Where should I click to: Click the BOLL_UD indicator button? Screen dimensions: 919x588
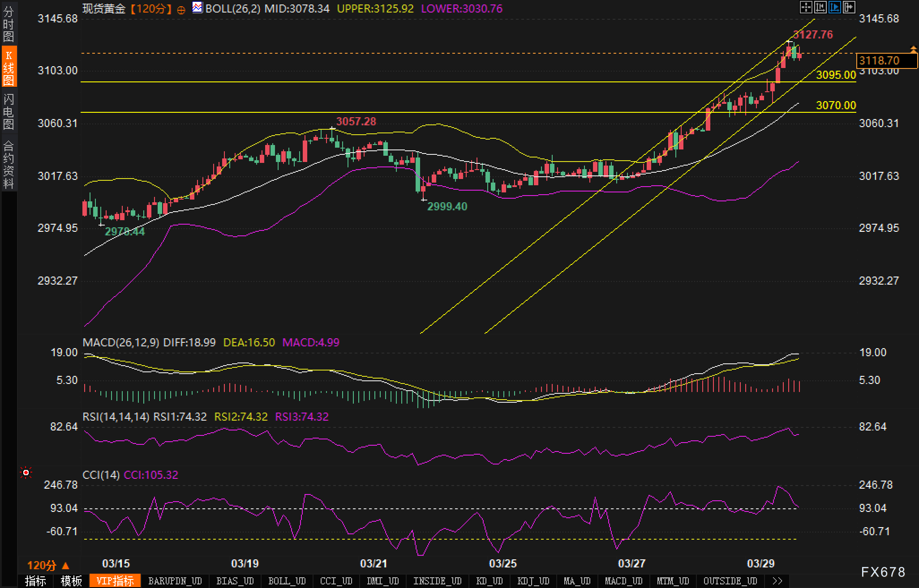coord(287,581)
